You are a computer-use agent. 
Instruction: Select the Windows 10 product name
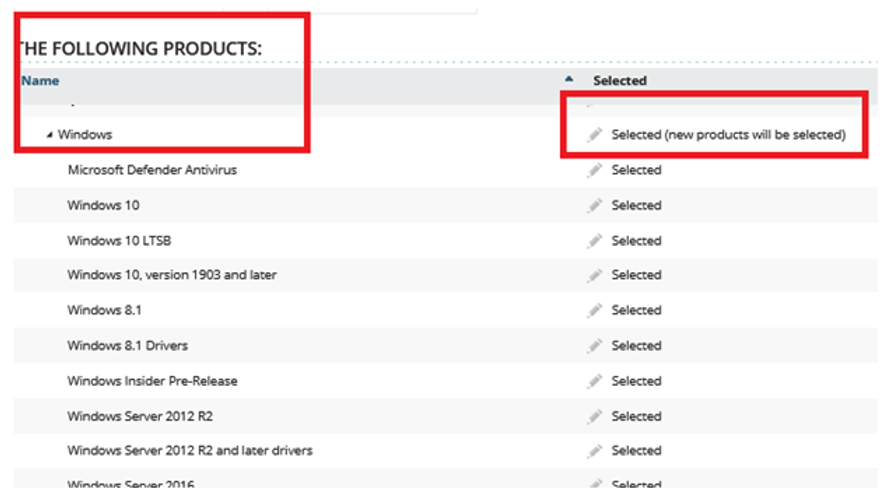103,205
